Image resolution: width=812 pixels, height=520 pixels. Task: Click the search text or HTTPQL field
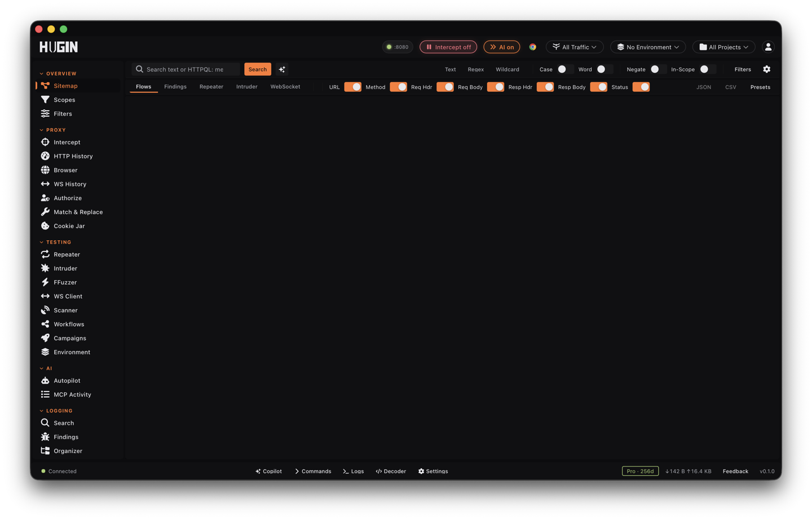click(x=186, y=69)
